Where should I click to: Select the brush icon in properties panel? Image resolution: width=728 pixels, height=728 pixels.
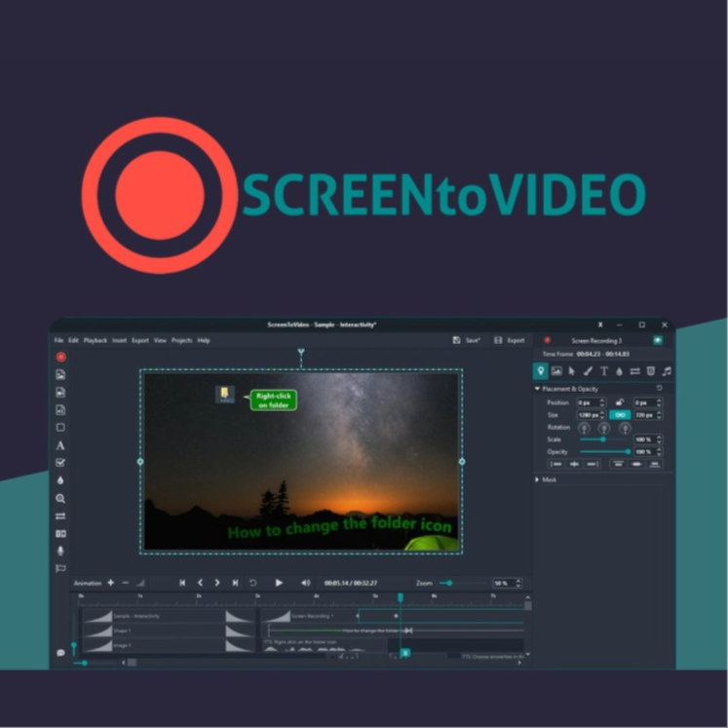pyautogui.click(x=588, y=371)
